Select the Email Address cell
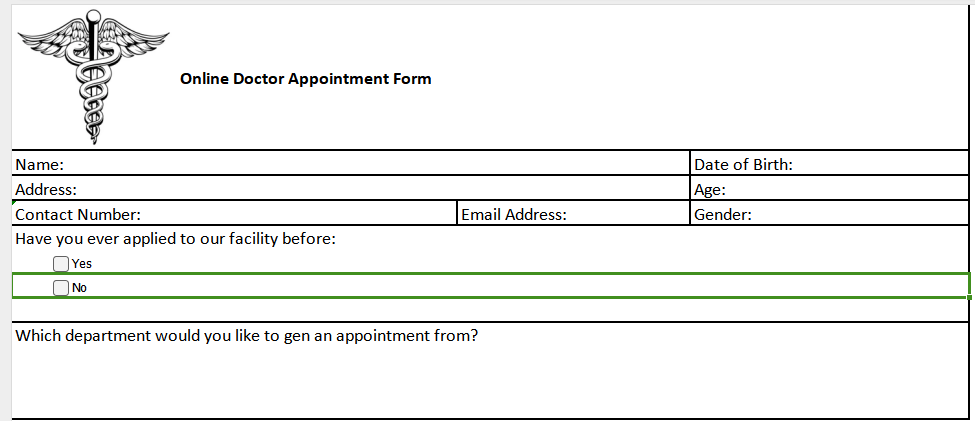 click(x=573, y=214)
